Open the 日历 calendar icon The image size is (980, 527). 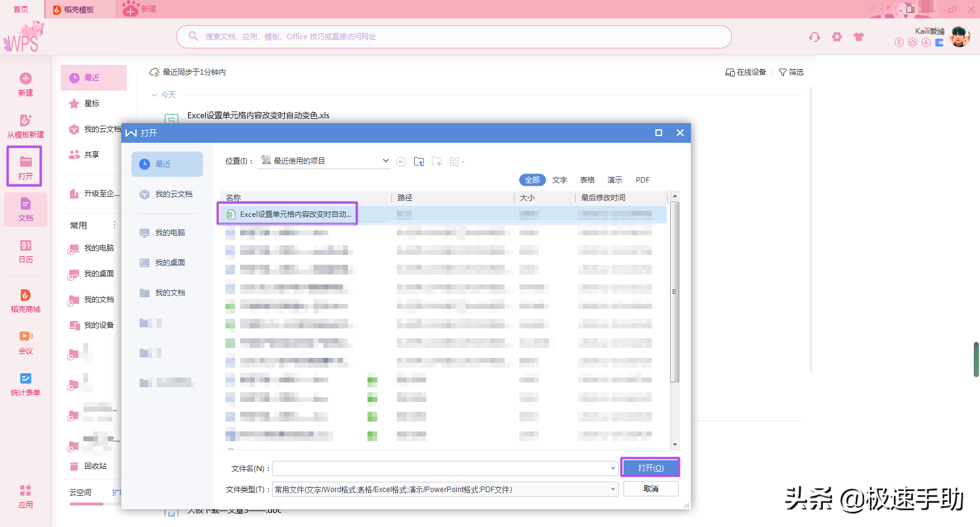point(26,245)
